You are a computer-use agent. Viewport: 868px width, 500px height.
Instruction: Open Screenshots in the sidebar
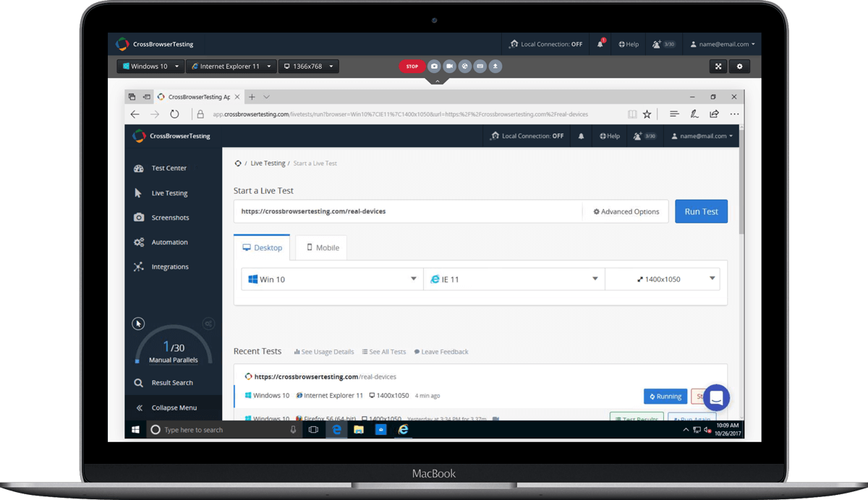(x=170, y=218)
